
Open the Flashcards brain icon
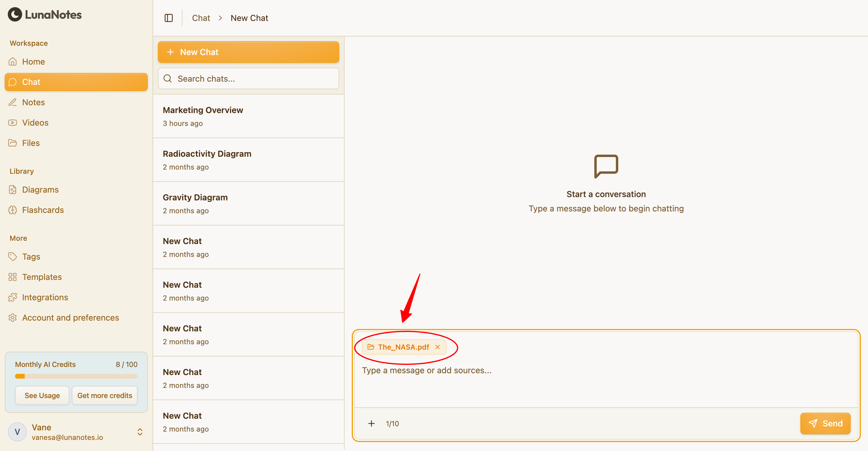click(x=13, y=210)
